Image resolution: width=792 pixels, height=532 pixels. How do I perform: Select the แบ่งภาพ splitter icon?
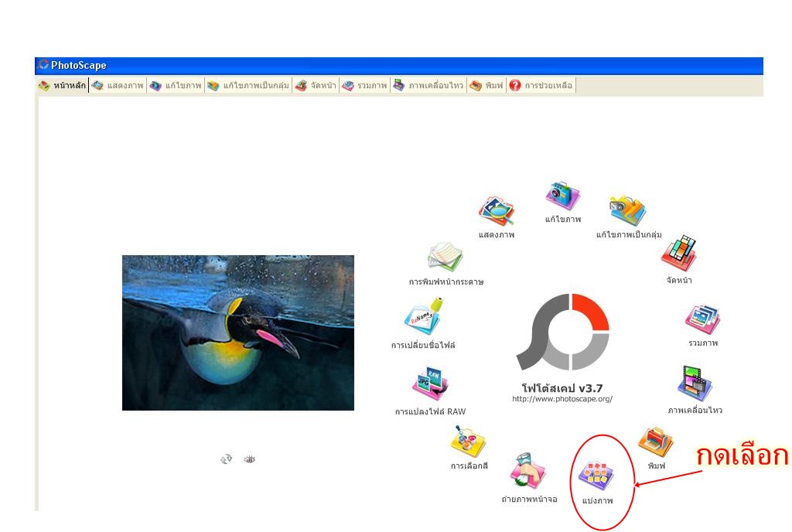tap(596, 475)
